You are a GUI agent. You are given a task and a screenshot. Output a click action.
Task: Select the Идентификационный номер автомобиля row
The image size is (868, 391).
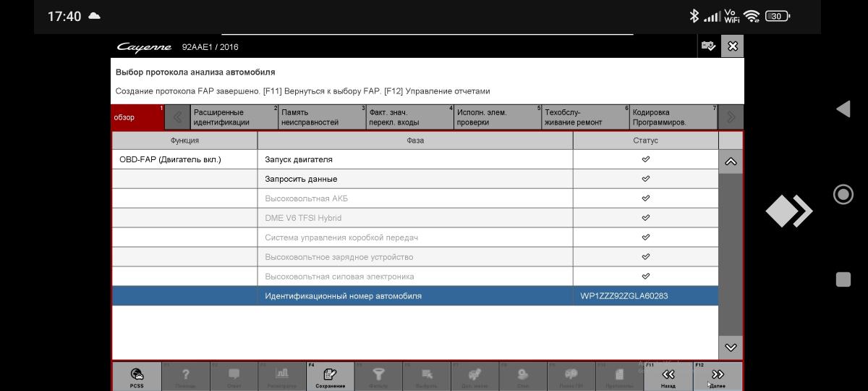click(x=414, y=296)
